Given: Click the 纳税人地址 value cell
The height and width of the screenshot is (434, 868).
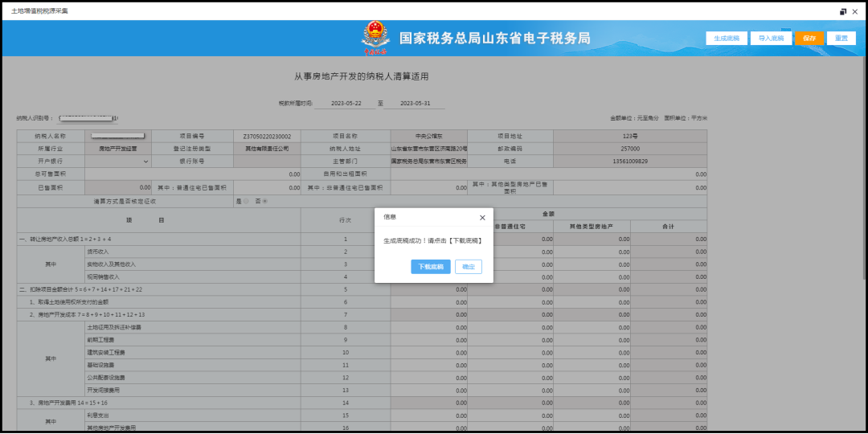Looking at the screenshot, I should [429, 149].
